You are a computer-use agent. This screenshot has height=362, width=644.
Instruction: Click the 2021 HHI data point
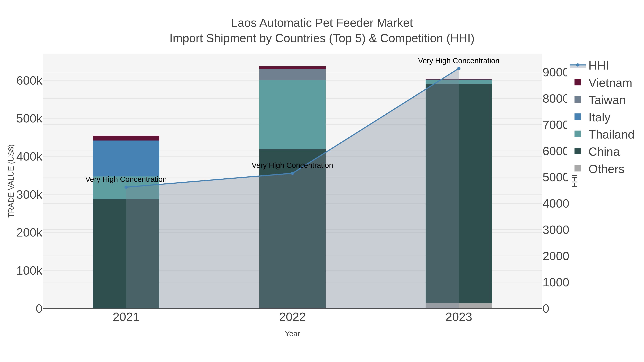126,187
